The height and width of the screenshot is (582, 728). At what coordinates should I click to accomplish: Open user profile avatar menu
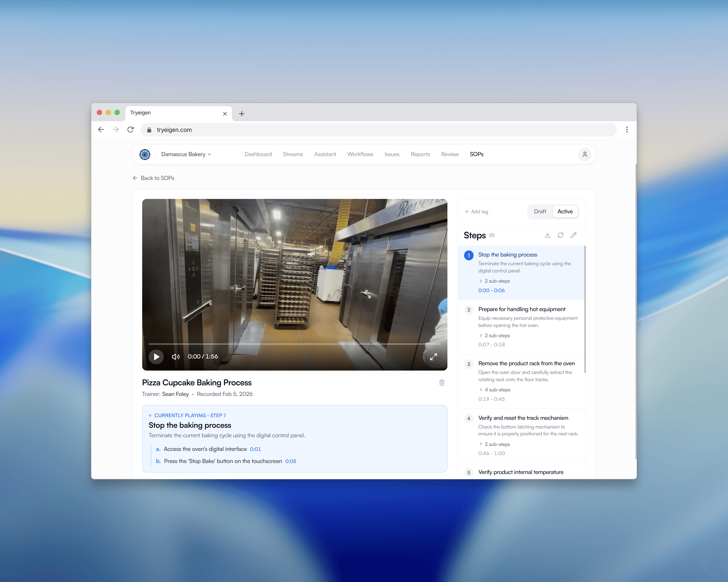pyautogui.click(x=584, y=155)
